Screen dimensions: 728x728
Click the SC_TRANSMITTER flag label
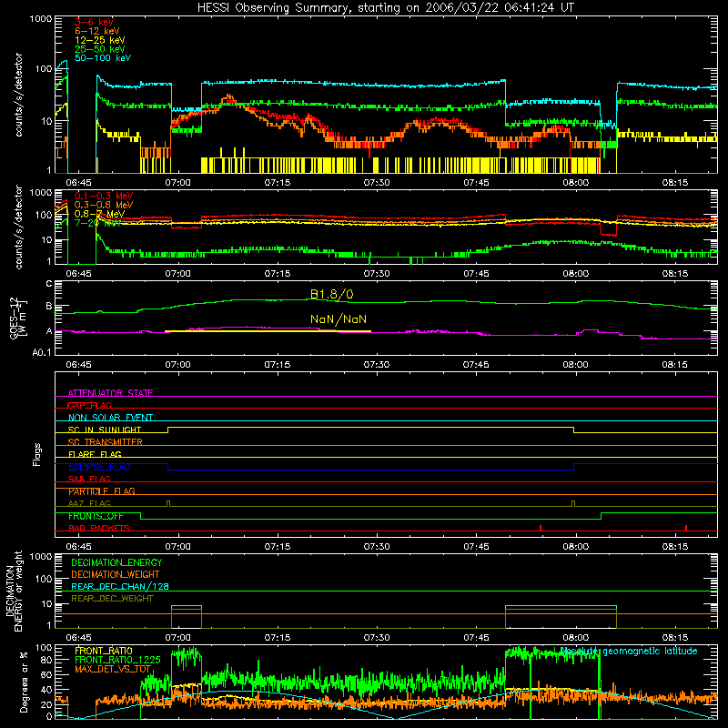point(106,442)
